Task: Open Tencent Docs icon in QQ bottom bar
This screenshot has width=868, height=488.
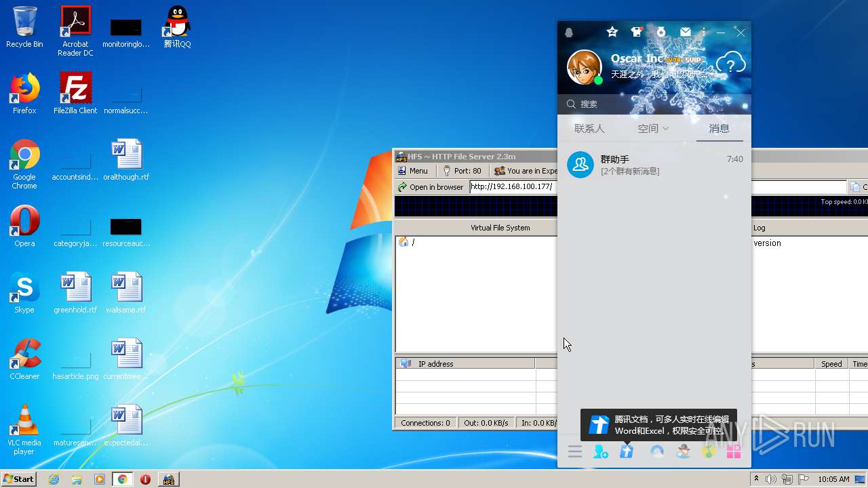Action: [x=626, y=451]
